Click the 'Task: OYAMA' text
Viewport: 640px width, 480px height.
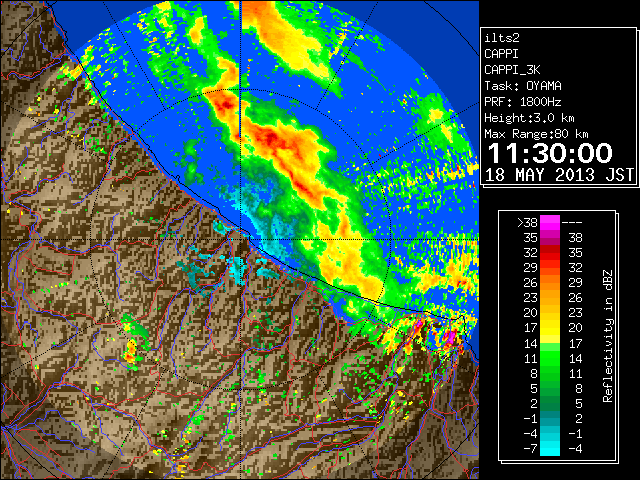522,86
